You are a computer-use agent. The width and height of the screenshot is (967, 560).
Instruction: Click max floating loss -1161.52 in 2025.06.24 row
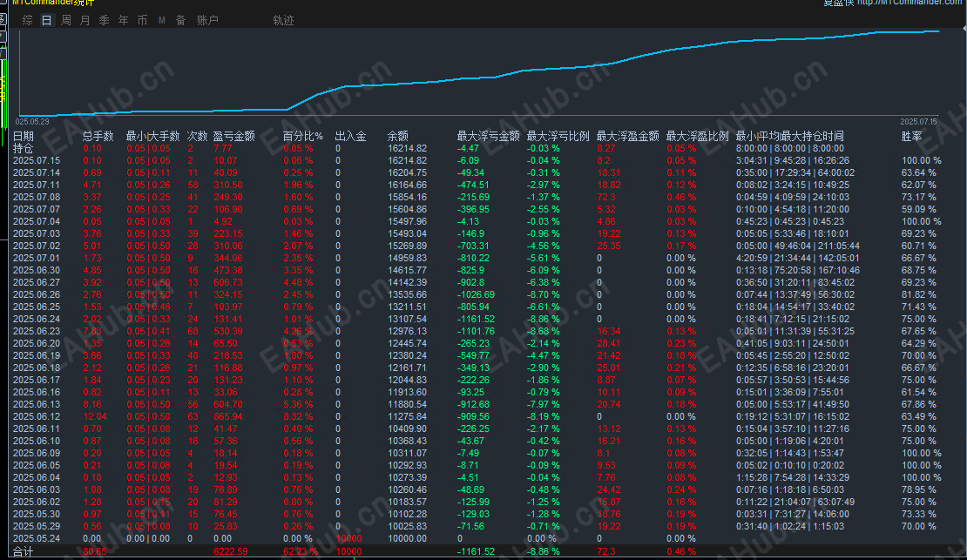477,319
